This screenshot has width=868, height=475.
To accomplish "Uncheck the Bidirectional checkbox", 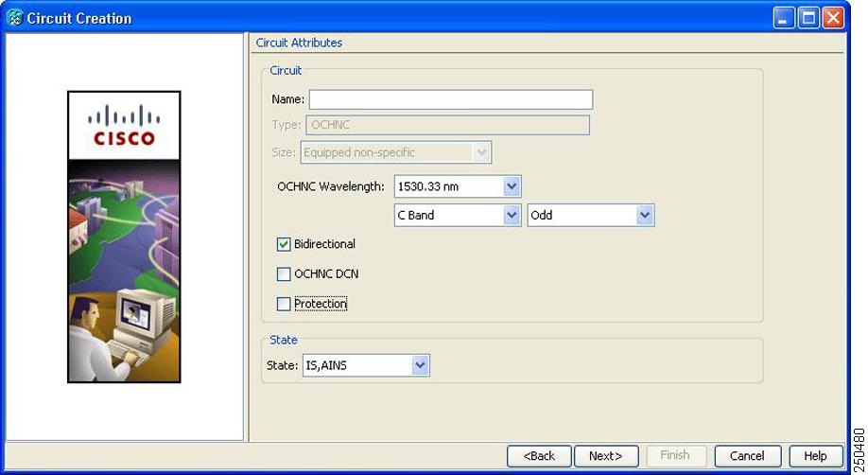I will click(x=284, y=244).
